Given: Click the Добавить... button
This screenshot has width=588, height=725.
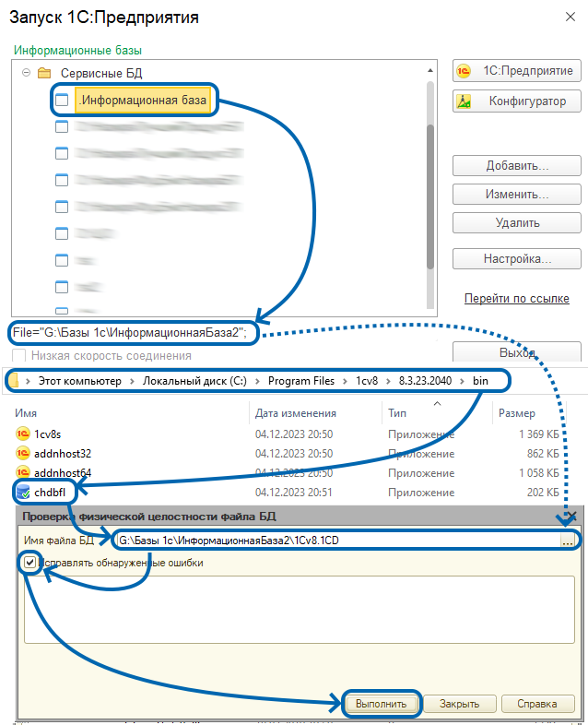Looking at the screenshot, I should tap(516, 165).
